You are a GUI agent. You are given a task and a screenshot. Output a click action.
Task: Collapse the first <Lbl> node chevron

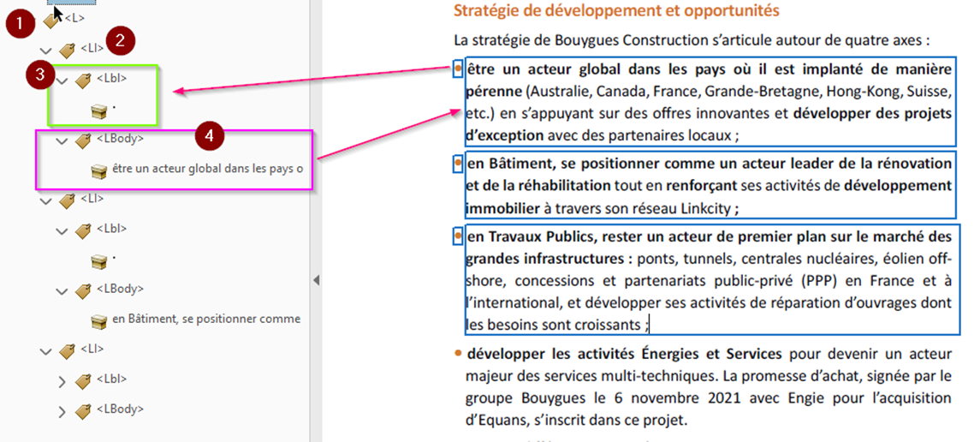click(62, 81)
